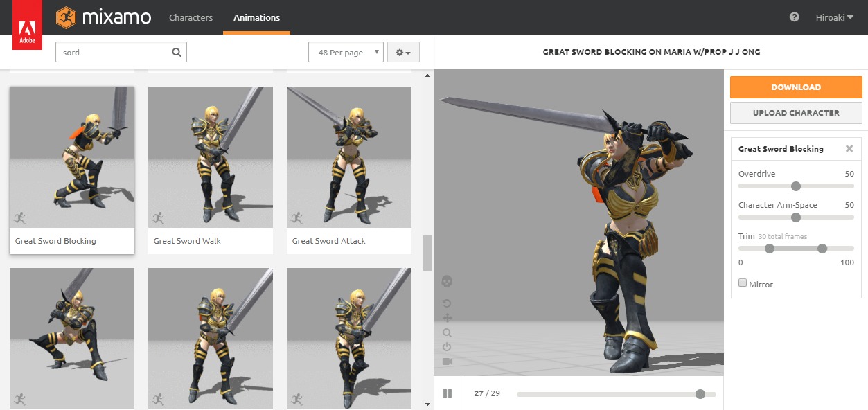Pick the Great Sword Attack animation thumbnail
The height and width of the screenshot is (410, 868).
pos(349,157)
